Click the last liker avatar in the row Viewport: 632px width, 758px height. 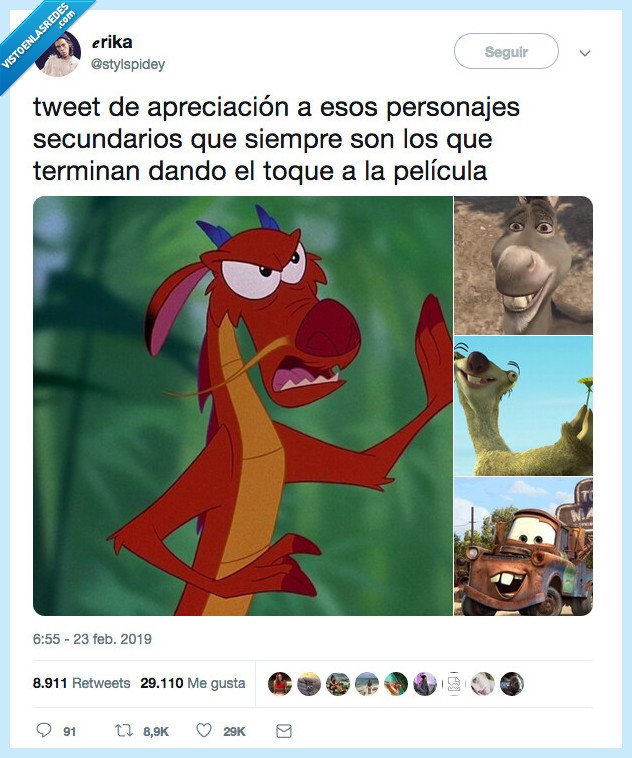[x=512, y=684]
